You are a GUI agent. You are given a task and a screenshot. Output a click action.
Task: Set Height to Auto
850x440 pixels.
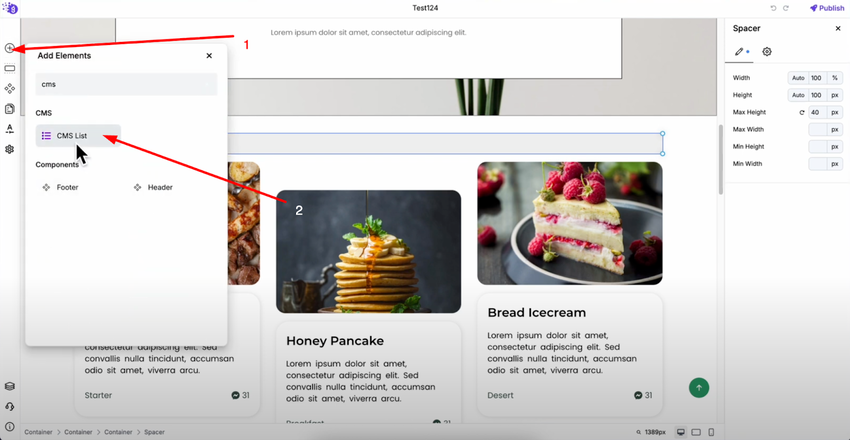[798, 95]
